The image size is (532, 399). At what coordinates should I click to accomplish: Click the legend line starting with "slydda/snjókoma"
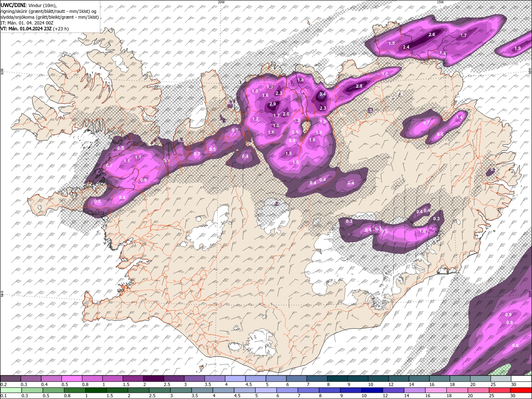[x=49, y=17]
